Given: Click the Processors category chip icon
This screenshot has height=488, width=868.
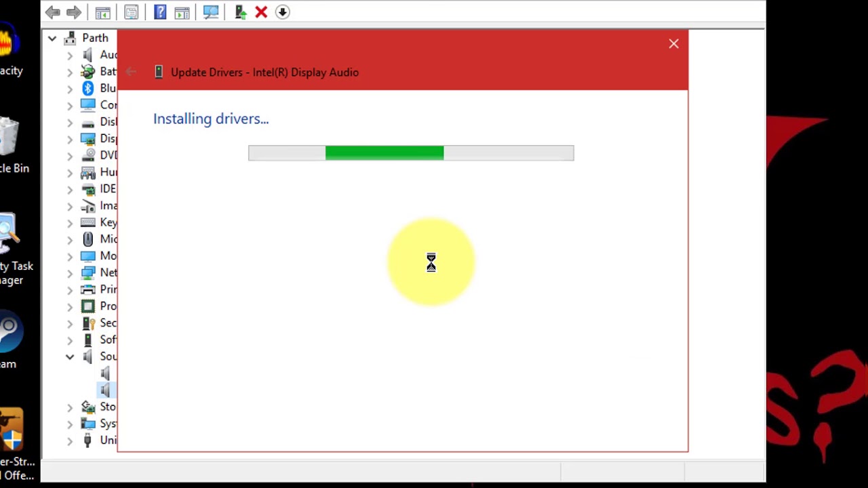Looking at the screenshot, I should [x=87, y=306].
